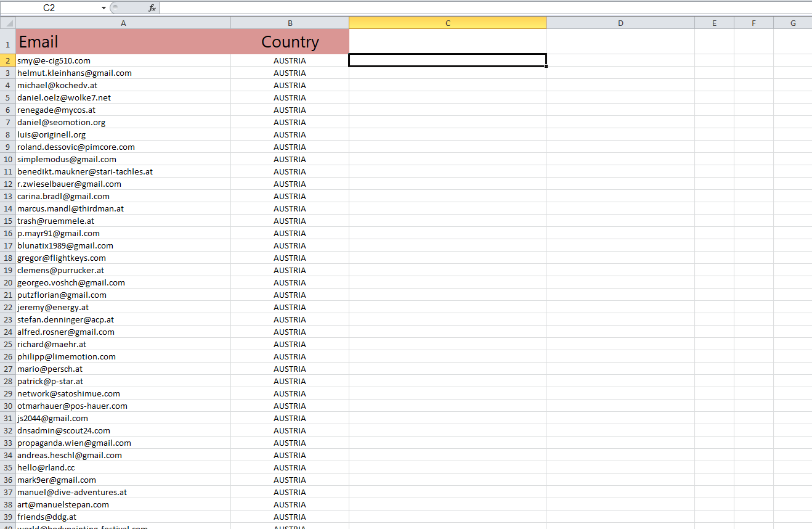The width and height of the screenshot is (812, 529).
Task: Select cell simplemodus@gmail.com
Action: (123, 159)
